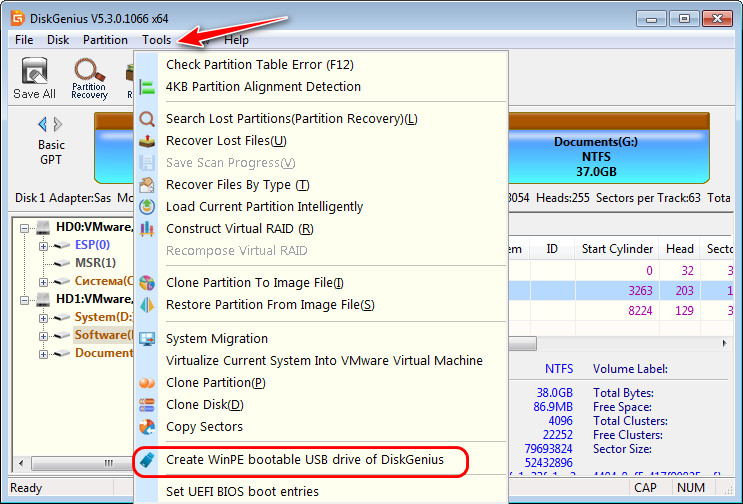Expand the Documents partition tree node

tap(43, 354)
